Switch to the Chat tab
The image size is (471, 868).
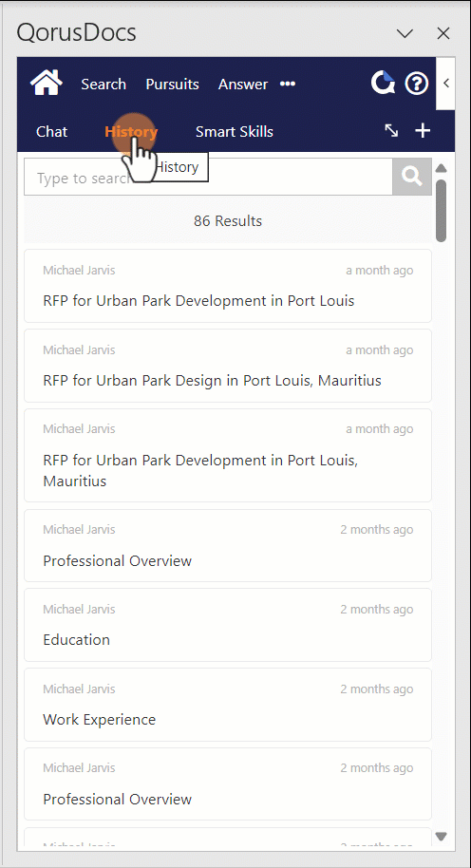52,132
